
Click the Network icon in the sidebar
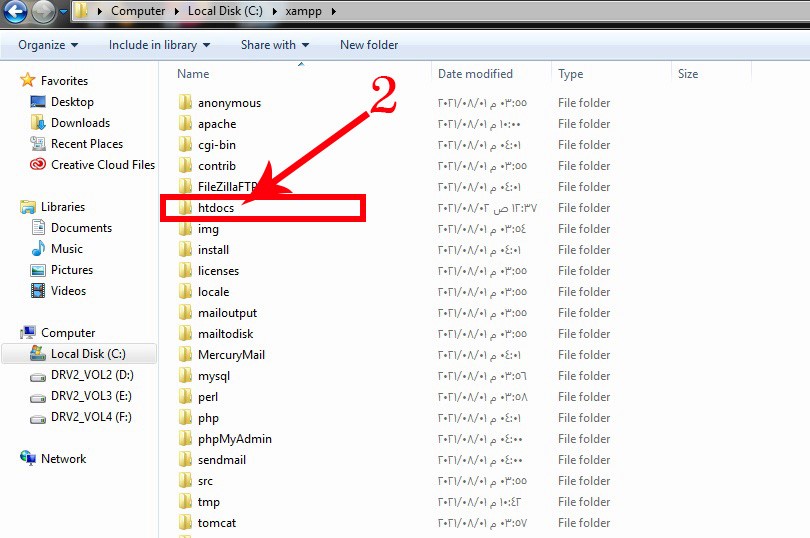(x=27, y=457)
